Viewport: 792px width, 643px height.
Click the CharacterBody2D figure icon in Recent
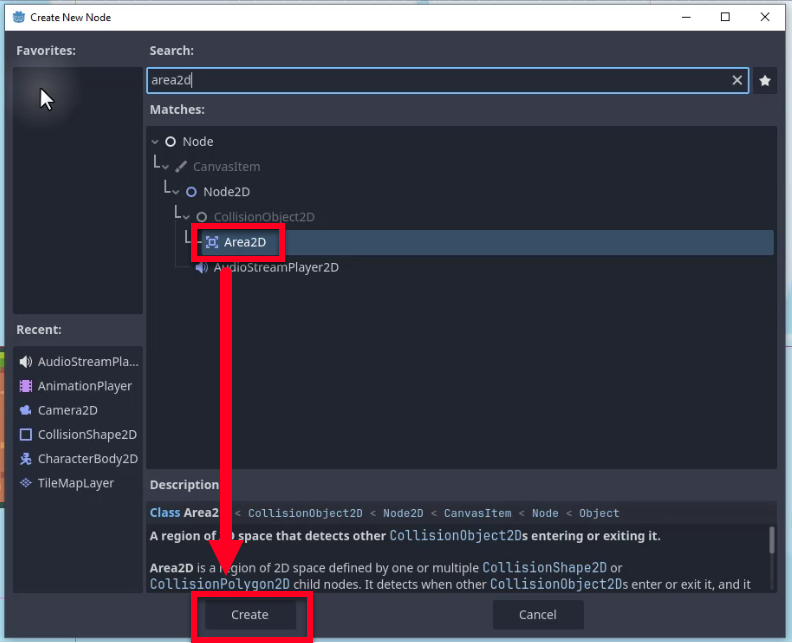pos(25,459)
